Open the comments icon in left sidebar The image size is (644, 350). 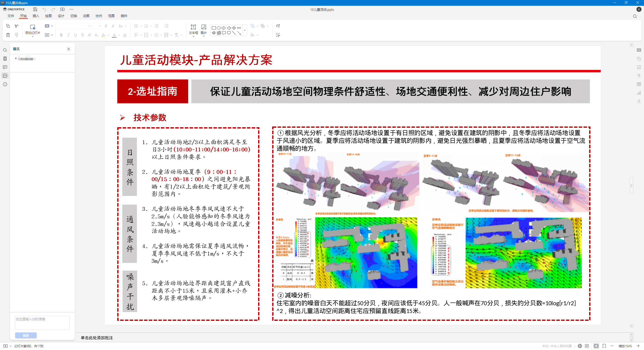(x=5, y=67)
